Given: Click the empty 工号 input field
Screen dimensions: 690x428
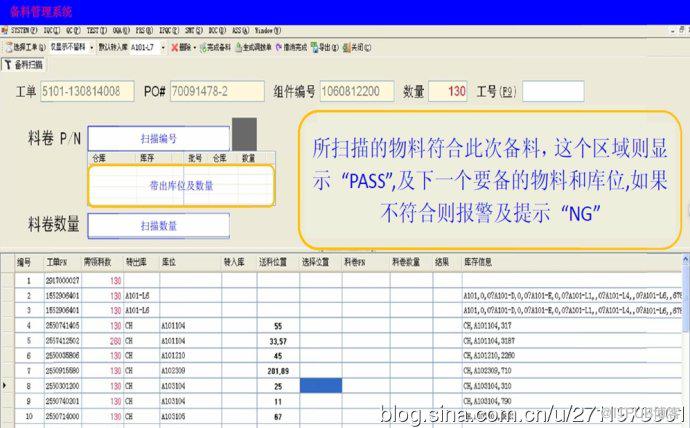Looking at the screenshot, I should (553, 91).
